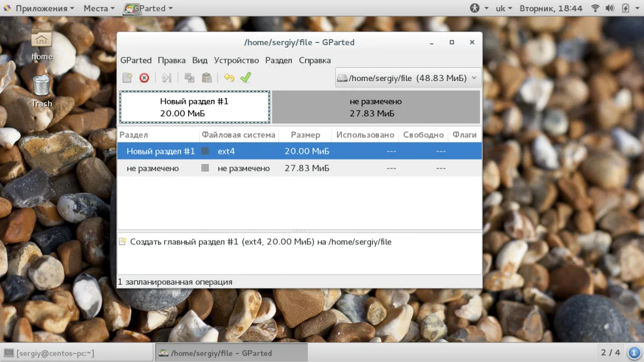Click the Resize/Move toolbar icon
Image resolution: width=644 pixels, height=362 pixels.
(166, 77)
